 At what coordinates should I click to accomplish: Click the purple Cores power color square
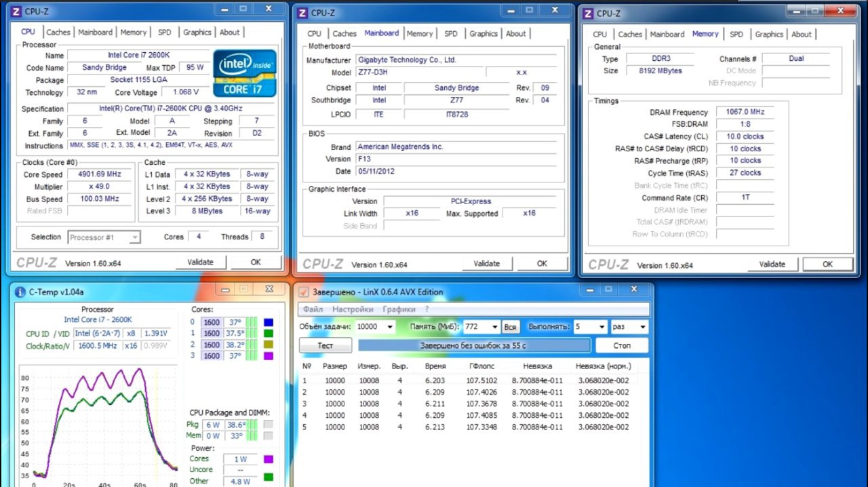268,459
